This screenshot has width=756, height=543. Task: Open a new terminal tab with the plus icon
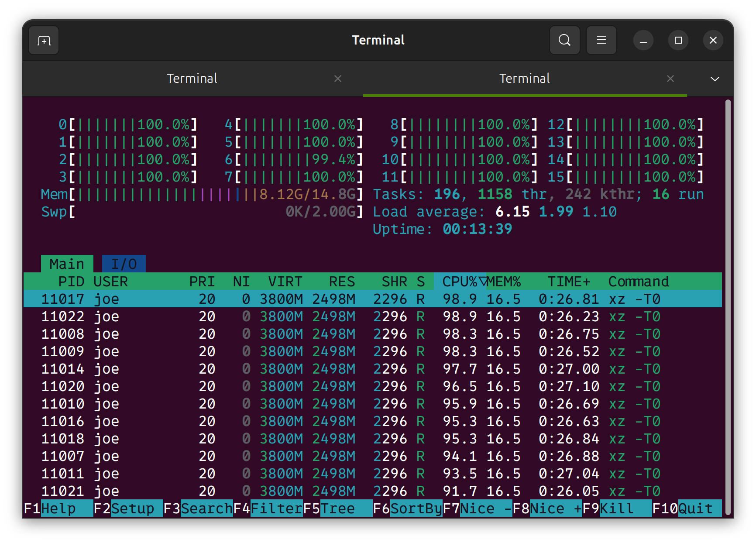(44, 40)
